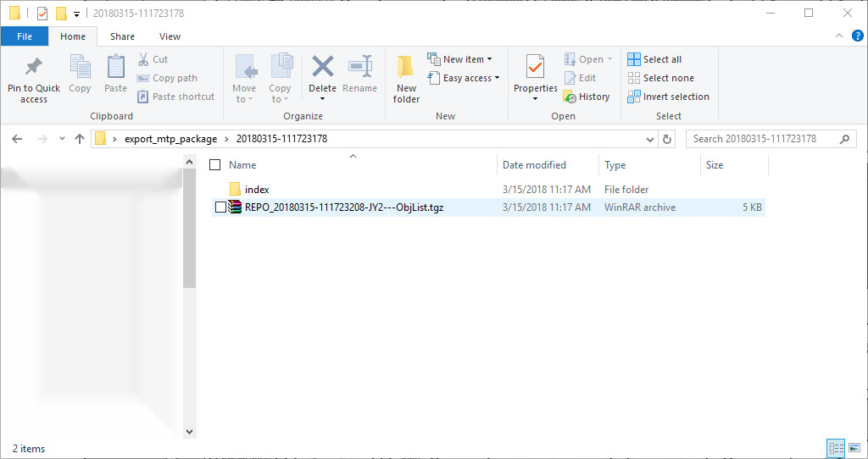Viewport: 868px width, 459px height.
Task: Go forward with right arrow
Action: pos(42,139)
